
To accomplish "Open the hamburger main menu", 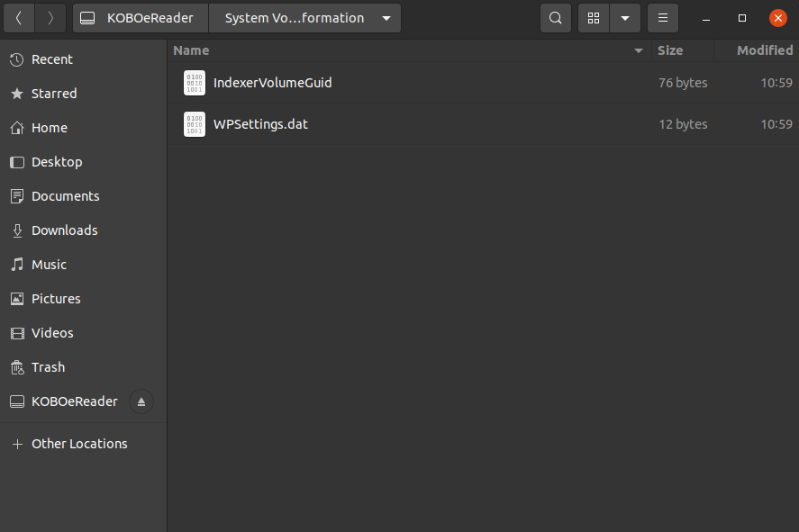I will point(663,18).
